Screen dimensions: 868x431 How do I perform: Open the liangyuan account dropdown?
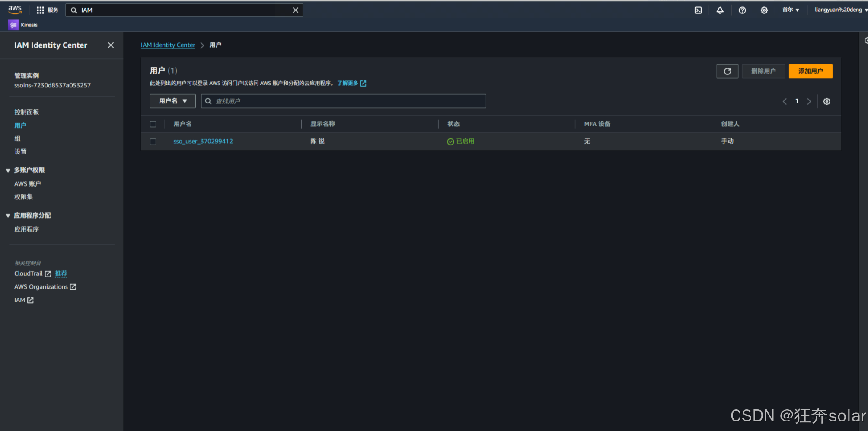pyautogui.click(x=840, y=10)
